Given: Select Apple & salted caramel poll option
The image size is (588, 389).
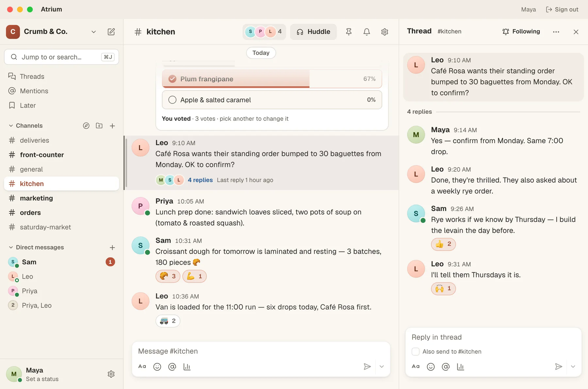Looking at the screenshot, I should pos(272,100).
